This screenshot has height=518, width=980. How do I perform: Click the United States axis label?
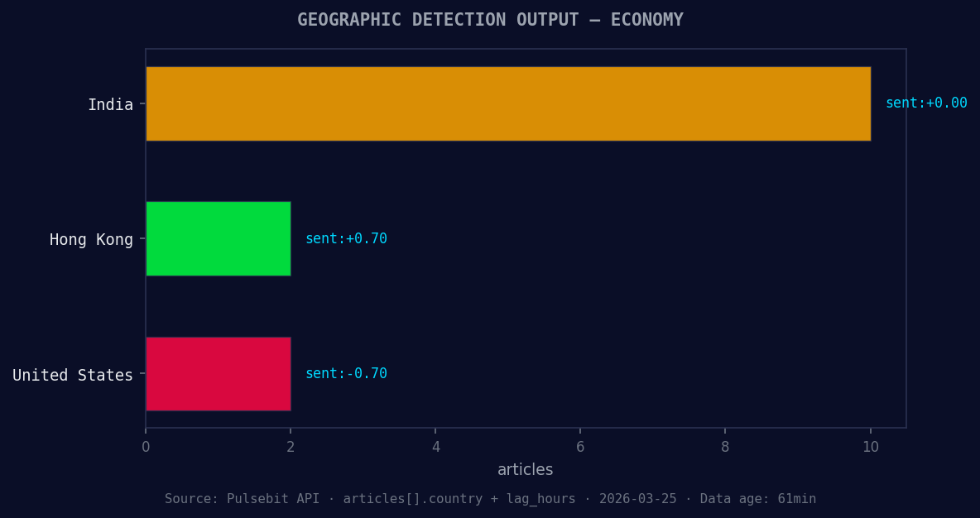(x=72, y=374)
